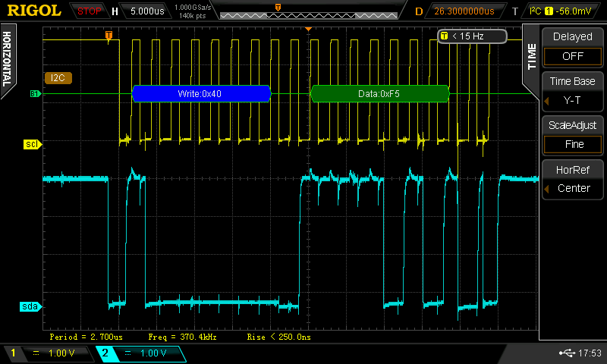
Task: Click the I2C decode label badge
Action: tap(58, 78)
